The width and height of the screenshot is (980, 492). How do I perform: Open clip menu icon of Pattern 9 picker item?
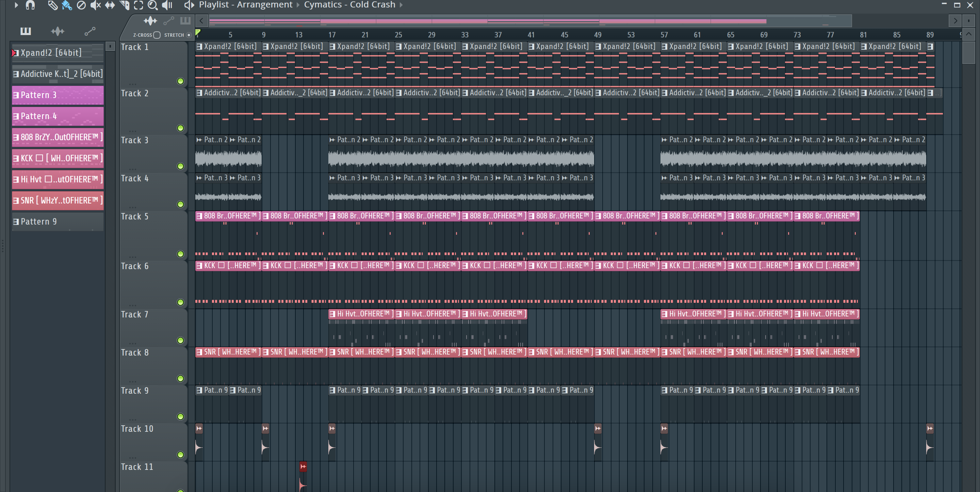pyautogui.click(x=16, y=222)
